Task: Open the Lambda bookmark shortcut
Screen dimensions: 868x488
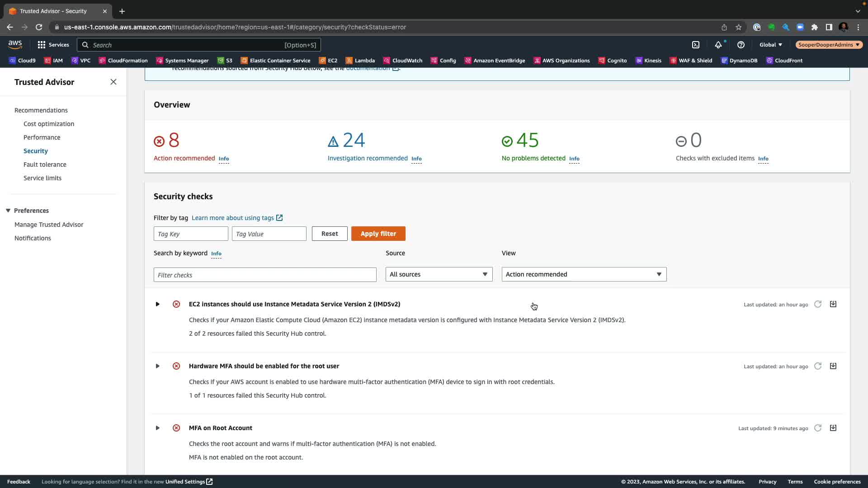Action: (360, 61)
